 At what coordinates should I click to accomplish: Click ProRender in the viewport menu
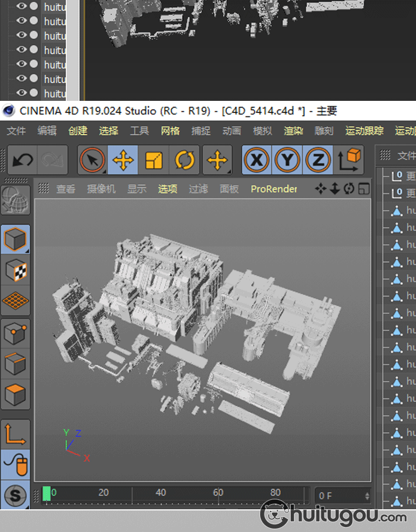pyautogui.click(x=273, y=189)
